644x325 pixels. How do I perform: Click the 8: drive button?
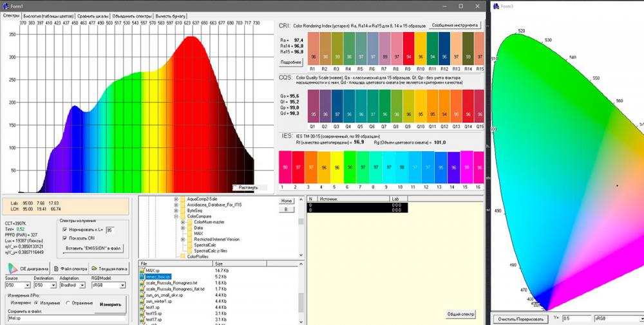(287, 209)
